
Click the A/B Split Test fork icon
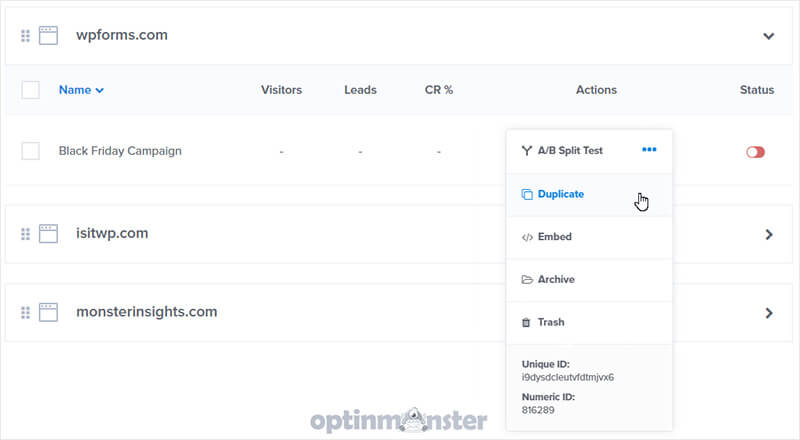click(x=527, y=151)
